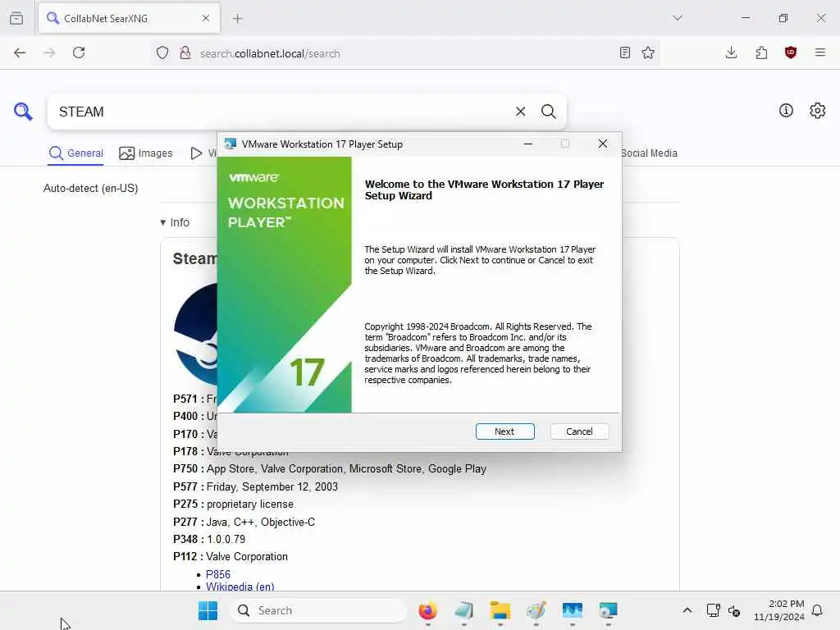
Task: Open Firefox application menu
Action: pos(820,52)
